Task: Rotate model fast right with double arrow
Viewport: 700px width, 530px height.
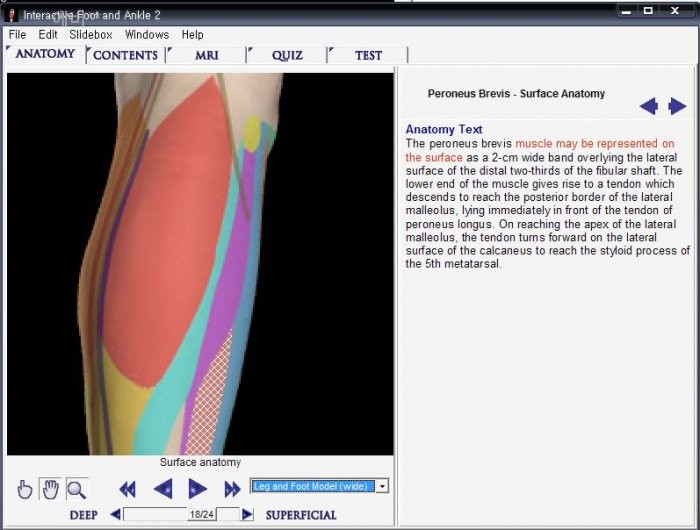Action: (233, 489)
